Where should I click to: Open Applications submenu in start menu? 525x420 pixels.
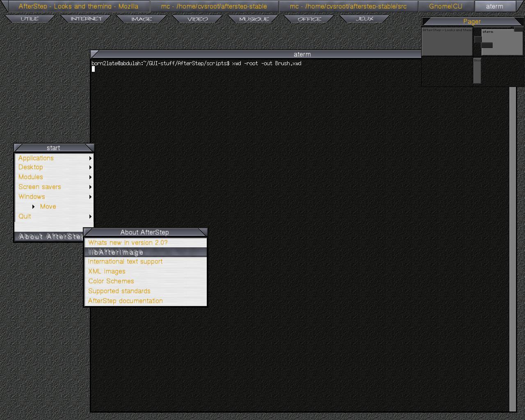pyautogui.click(x=54, y=158)
